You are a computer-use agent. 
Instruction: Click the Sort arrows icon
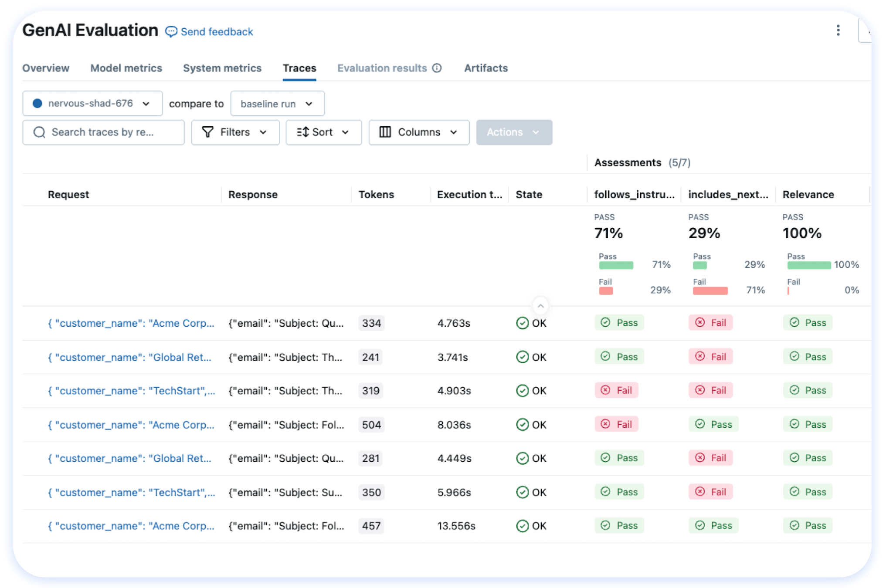click(303, 132)
